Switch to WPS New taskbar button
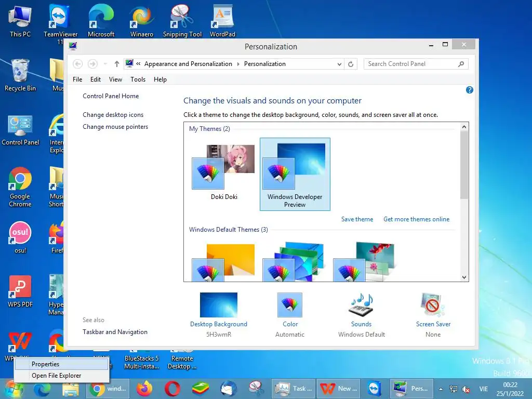The height and width of the screenshot is (399, 532). click(339, 389)
